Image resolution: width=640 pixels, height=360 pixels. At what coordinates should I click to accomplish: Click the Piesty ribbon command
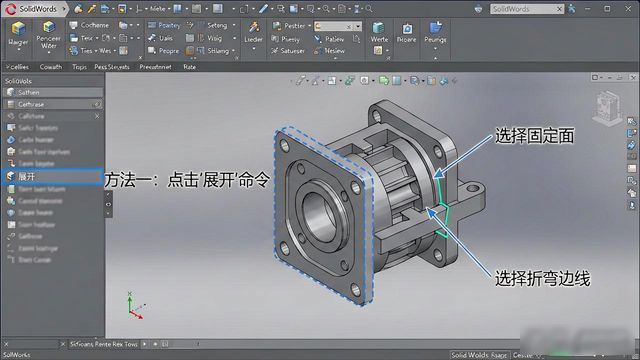(x=285, y=39)
